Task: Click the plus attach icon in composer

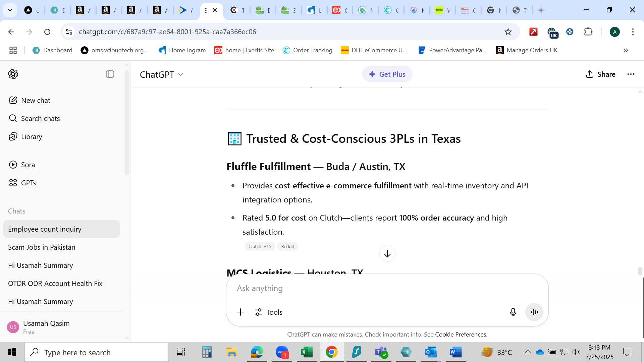Action: [x=240, y=312]
